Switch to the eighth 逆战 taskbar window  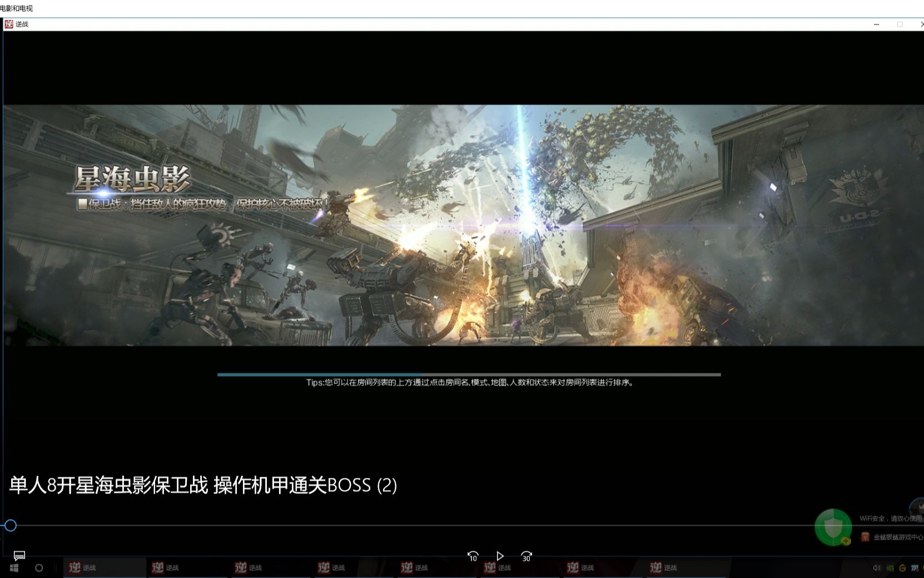tap(685, 568)
